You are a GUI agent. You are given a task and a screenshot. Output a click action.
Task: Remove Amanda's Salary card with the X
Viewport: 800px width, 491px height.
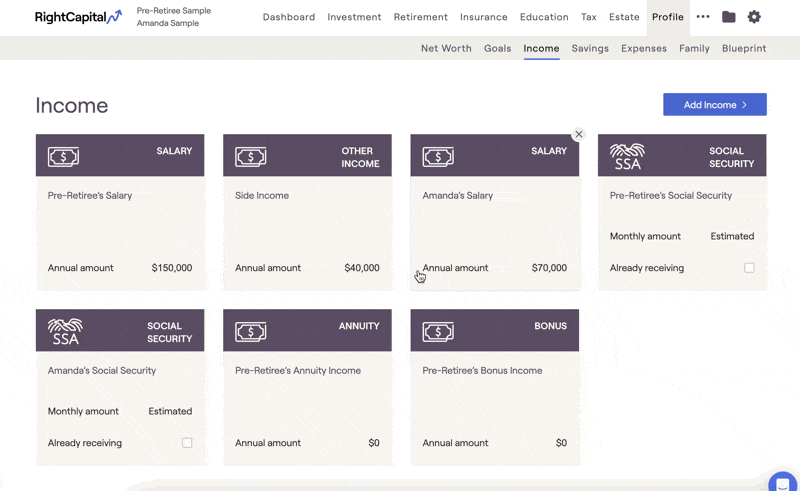tap(579, 134)
